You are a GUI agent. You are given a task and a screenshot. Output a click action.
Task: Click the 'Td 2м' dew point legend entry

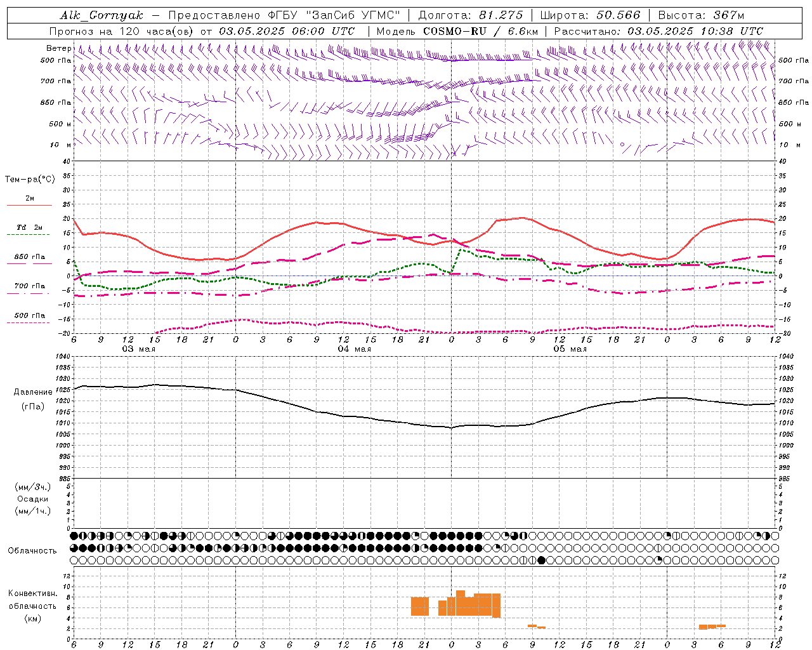point(29,227)
